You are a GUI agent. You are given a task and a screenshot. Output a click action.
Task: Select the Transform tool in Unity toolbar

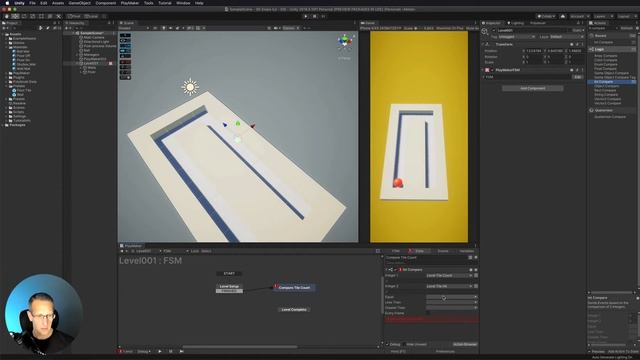[x=49, y=16]
